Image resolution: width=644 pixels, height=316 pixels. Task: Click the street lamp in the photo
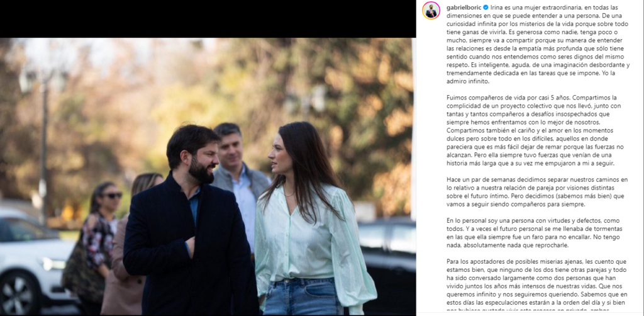[44, 135]
